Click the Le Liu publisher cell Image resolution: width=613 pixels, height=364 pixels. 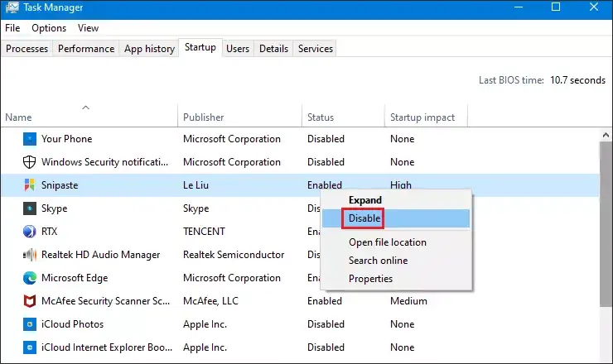pos(195,185)
